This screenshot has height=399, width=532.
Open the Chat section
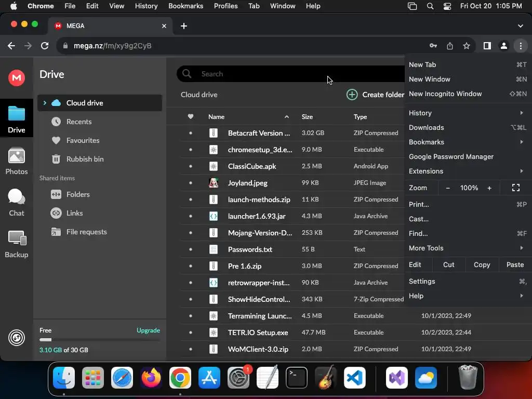[x=17, y=203]
